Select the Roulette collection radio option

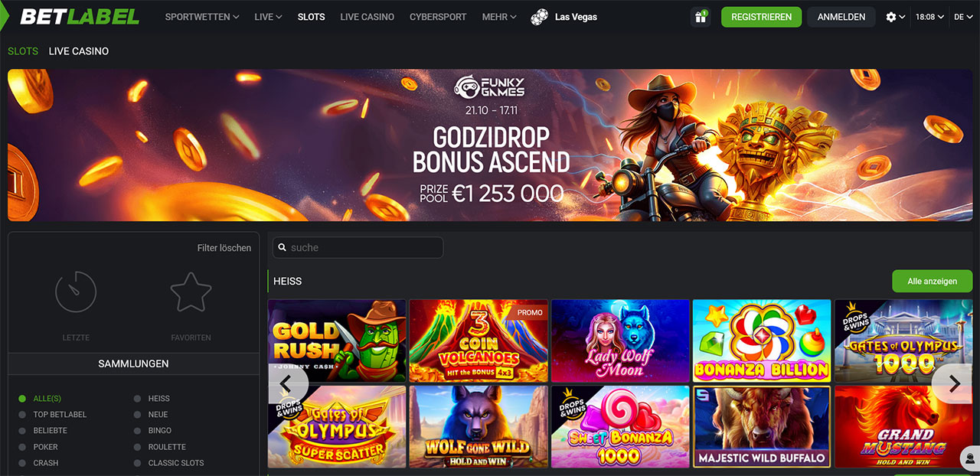click(137, 447)
